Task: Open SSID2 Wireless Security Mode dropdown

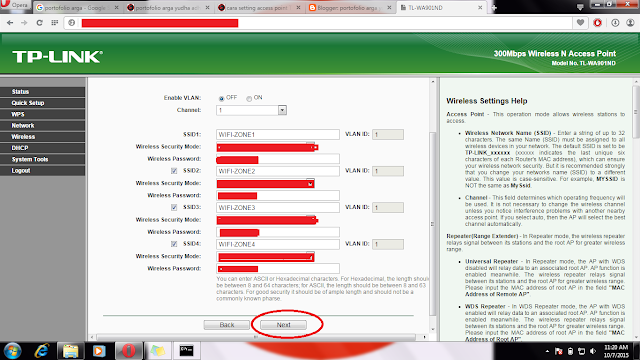Action: [265, 184]
